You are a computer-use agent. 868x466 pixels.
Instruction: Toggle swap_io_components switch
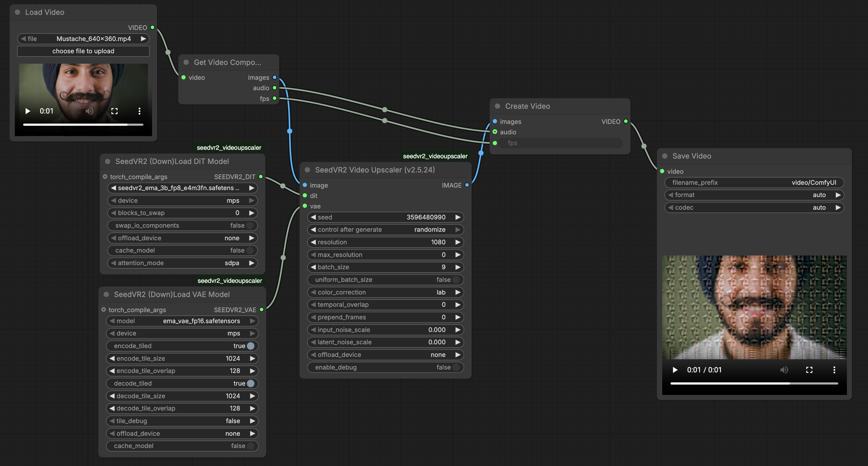250,225
